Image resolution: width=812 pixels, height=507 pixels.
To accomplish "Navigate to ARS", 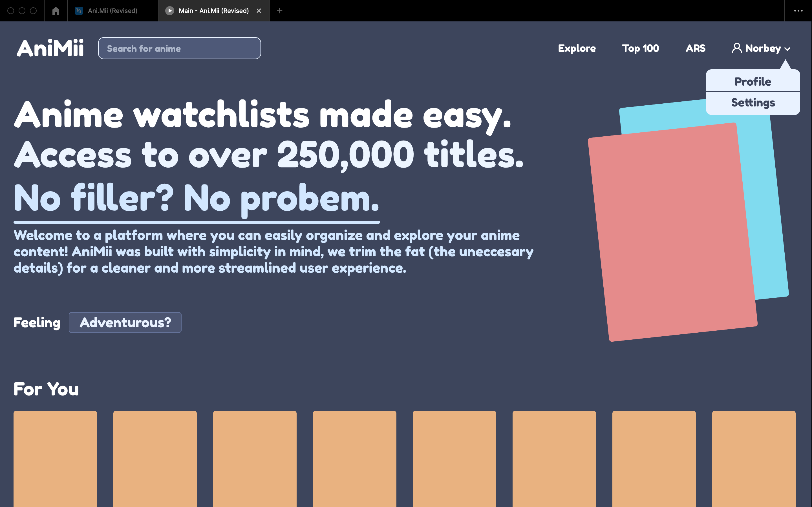I will click(695, 48).
